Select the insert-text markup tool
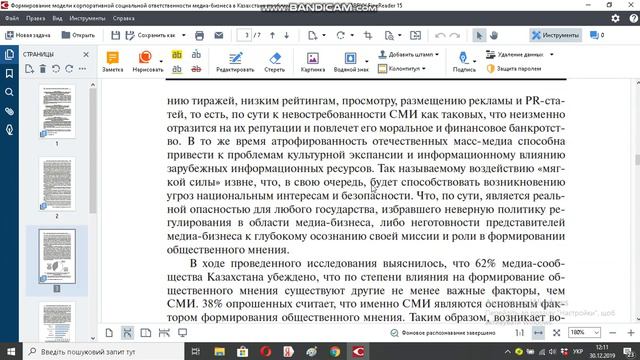This screenshot has height=360, width=640. [x=196, y=54]
